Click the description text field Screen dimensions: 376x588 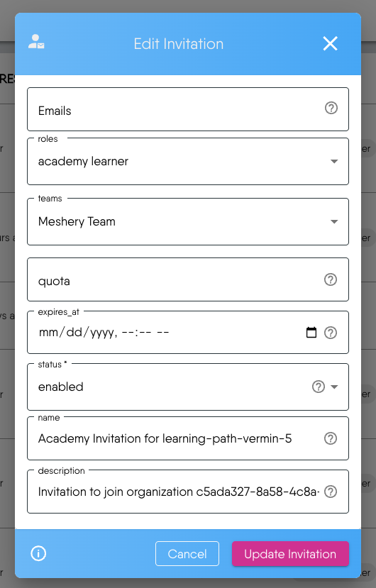[x=188, y=492]
